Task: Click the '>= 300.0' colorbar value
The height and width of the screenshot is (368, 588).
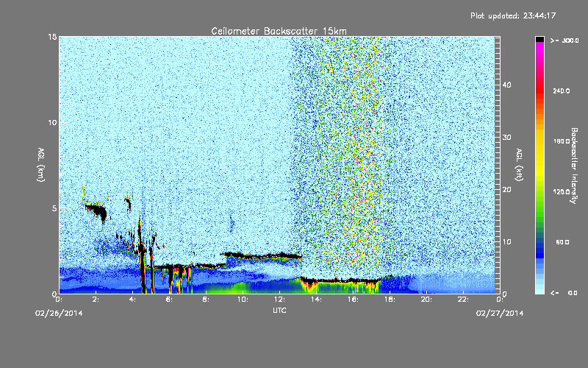Action: point(564,40)
